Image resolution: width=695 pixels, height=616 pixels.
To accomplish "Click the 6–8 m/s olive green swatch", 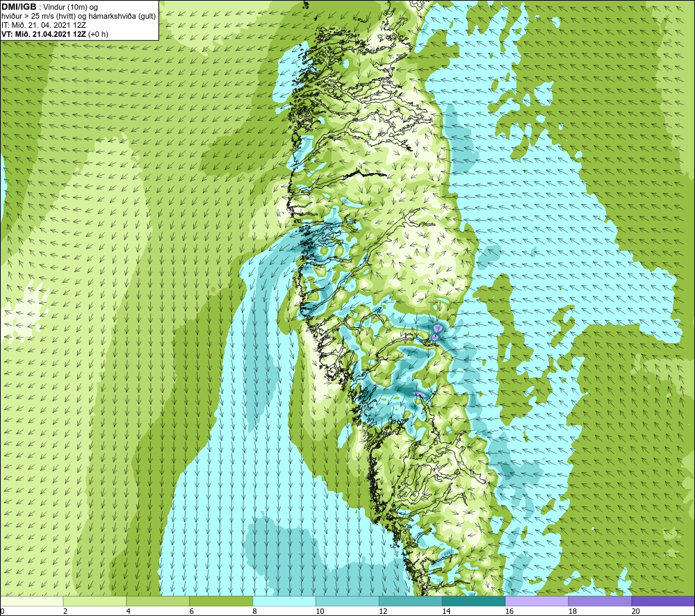I will pos(221,601).
